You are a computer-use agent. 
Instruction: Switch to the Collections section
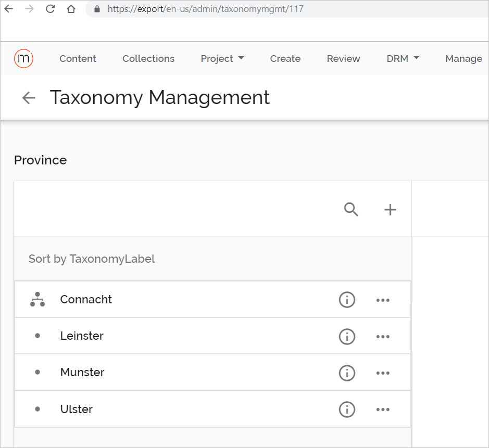148,58
